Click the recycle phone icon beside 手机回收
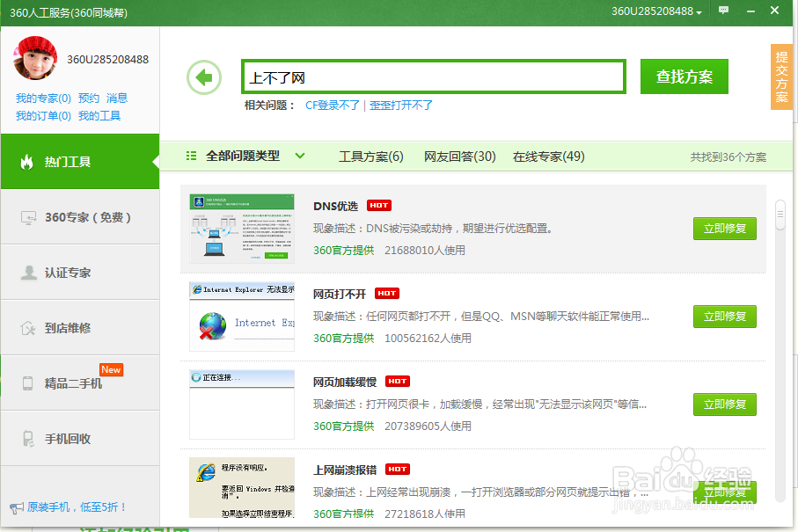This screenshot has height=532, width=798. point(28,439)
